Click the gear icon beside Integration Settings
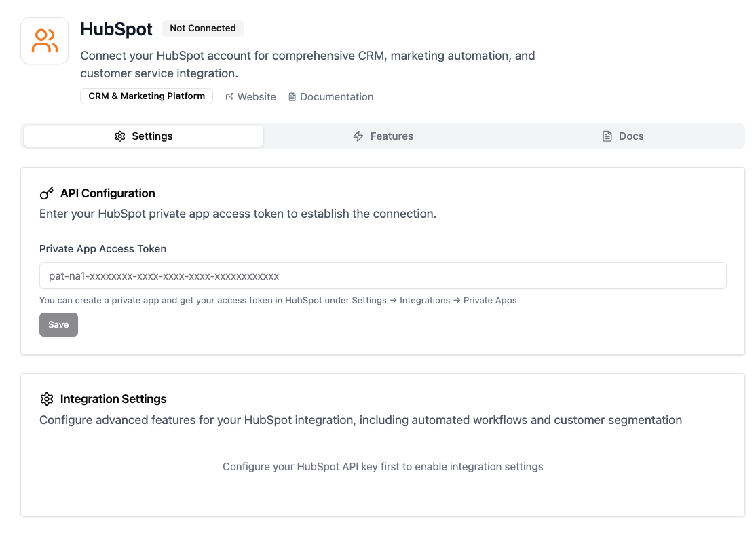 coord(46,399)
